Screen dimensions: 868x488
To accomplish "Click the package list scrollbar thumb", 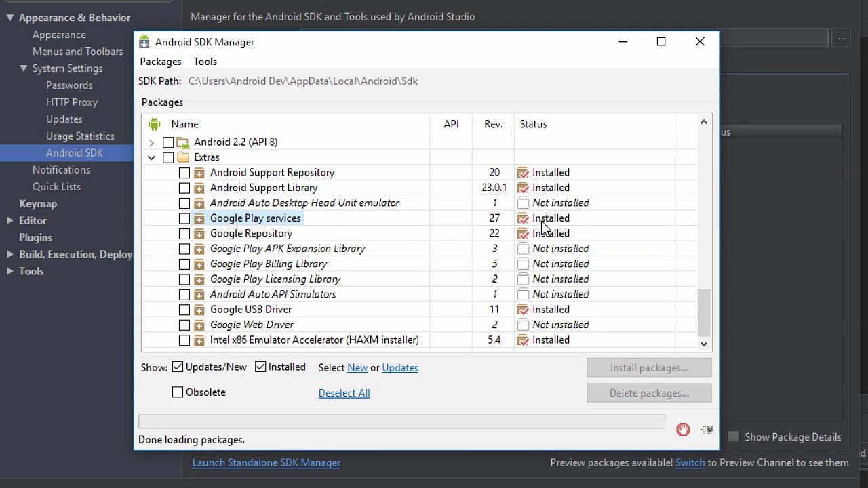I will click(x=704, y=312).
